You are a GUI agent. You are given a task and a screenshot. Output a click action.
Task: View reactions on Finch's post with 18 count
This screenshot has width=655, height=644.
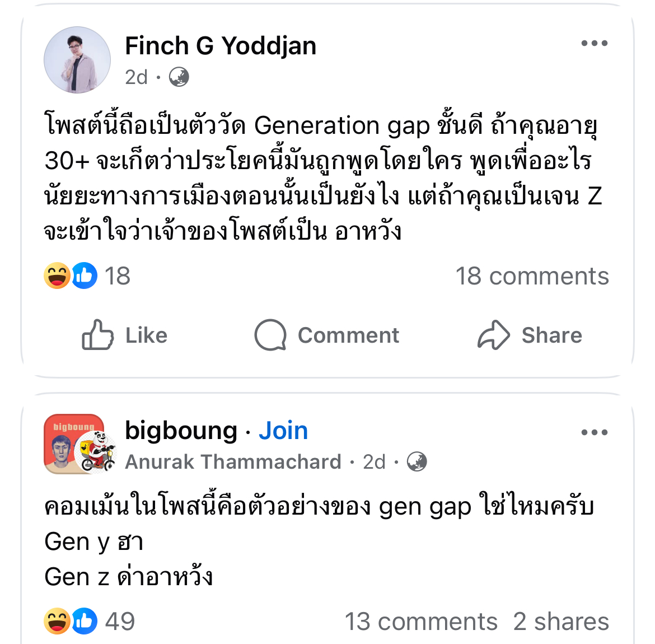87,276
